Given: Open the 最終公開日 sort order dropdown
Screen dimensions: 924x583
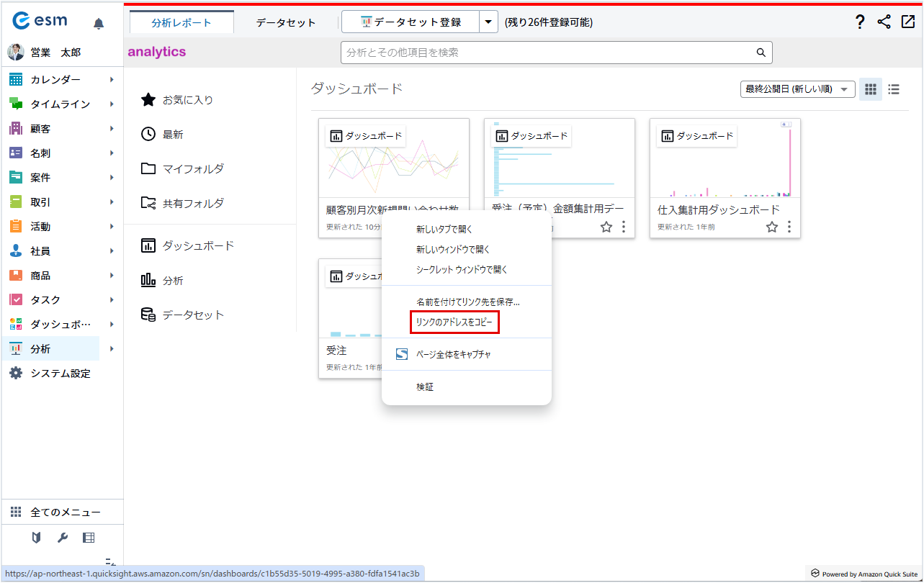Looking at the screenshot, I should coord(797,89).
